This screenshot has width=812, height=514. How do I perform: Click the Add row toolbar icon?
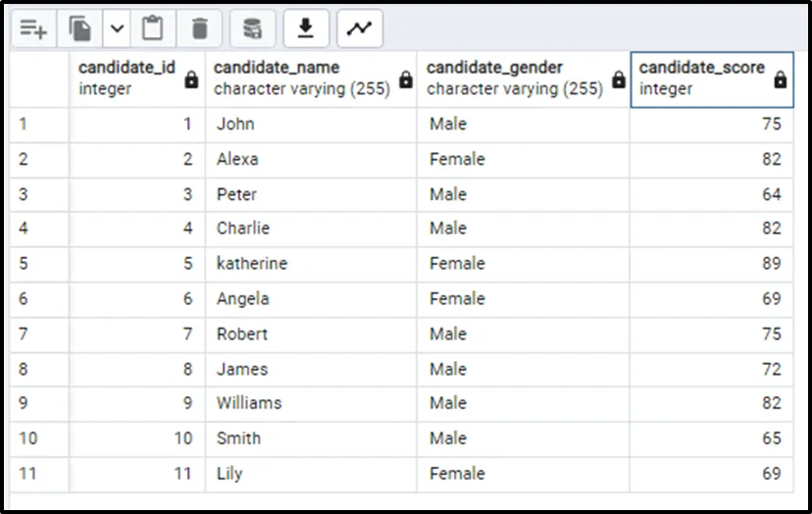pos(33,29)
